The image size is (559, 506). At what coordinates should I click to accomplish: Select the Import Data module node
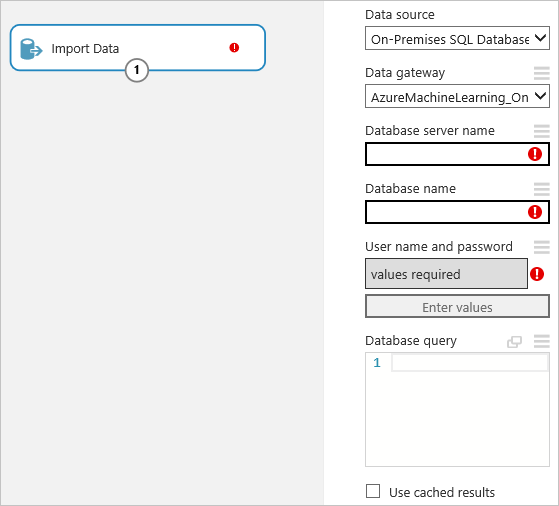[138, 47]
